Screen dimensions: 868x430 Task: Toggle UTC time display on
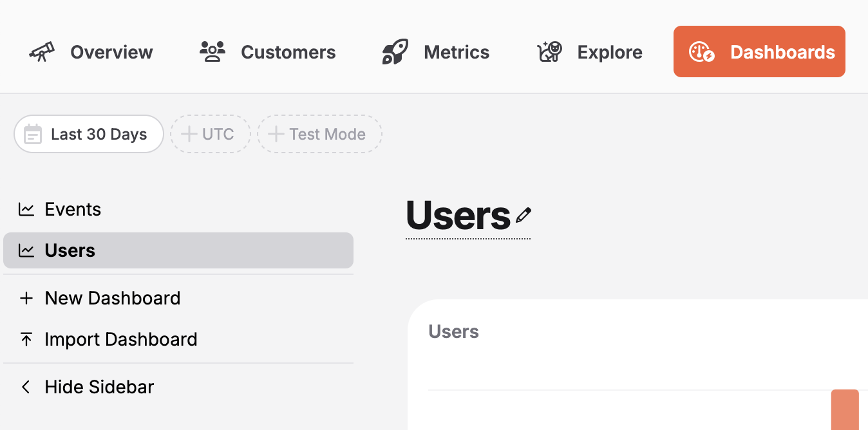click(x=210, y=134)
